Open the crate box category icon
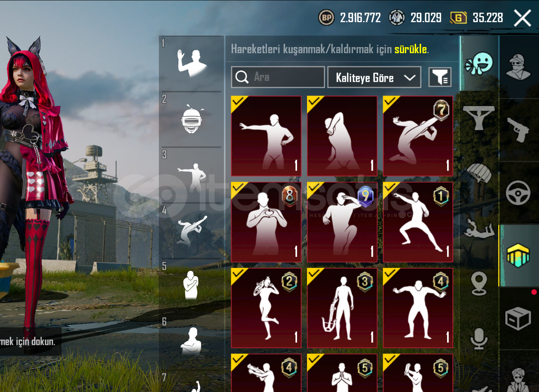The height and width of the screenshot is (392, 539). pos(518,318)
